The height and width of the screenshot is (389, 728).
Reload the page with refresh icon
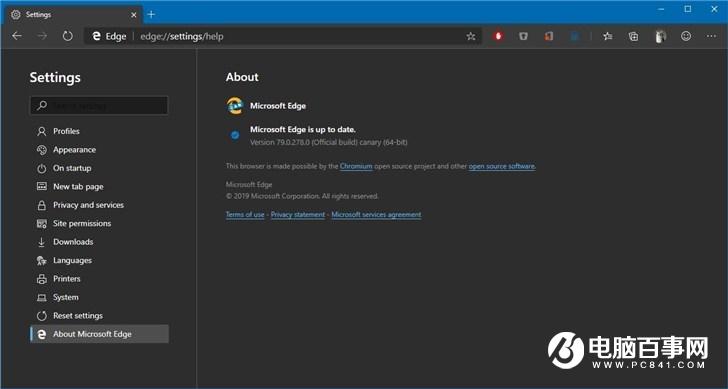pyautogui.click(x=68, y=36)
